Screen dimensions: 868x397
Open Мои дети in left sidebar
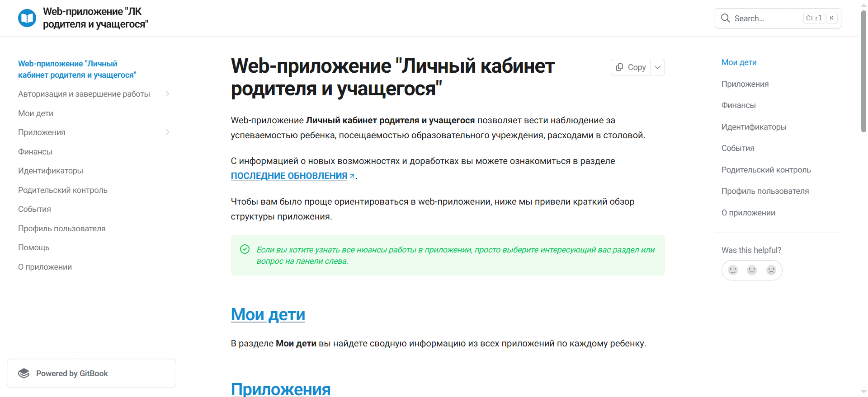pyautogui.click(x=36, y=113)
